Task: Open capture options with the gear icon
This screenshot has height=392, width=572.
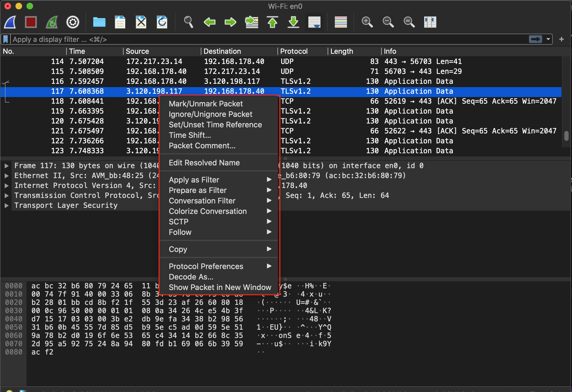Action: click(x=73, y=22)
